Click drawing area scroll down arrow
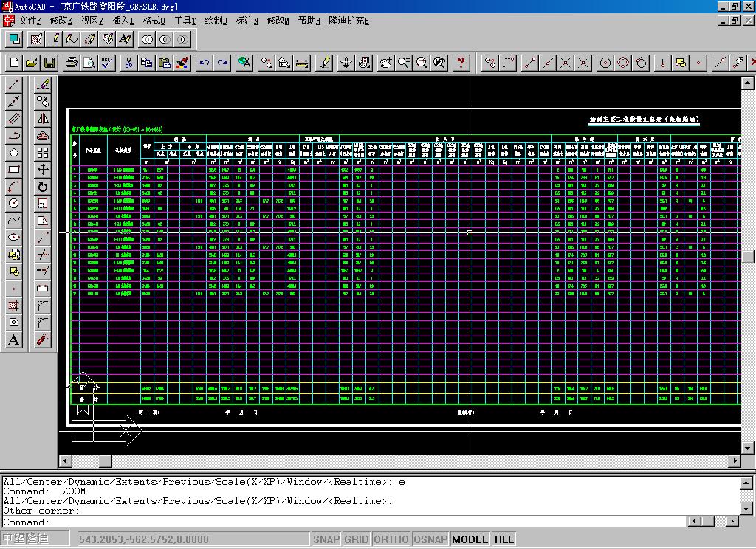The height and width of the screenshot is (549, 756). (747, 448)
